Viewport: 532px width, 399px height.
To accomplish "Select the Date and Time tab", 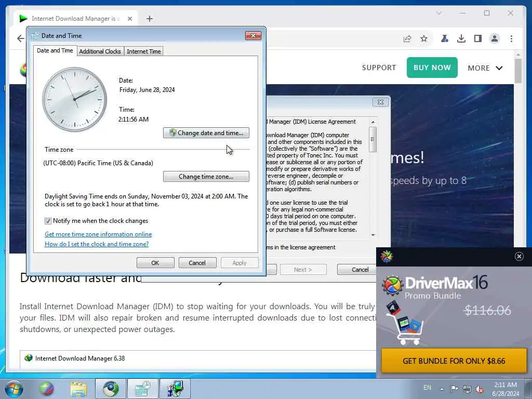I will pos(55,50).
